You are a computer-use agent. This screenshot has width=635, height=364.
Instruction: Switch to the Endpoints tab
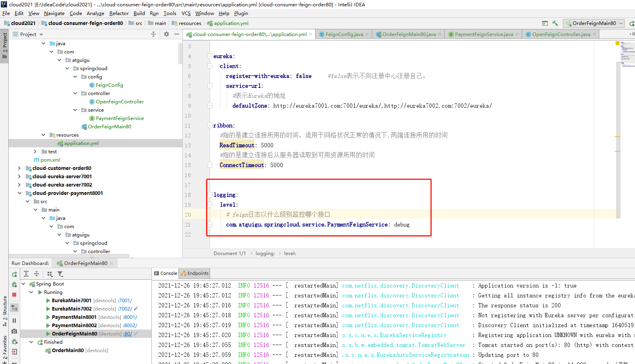[194, 273]
